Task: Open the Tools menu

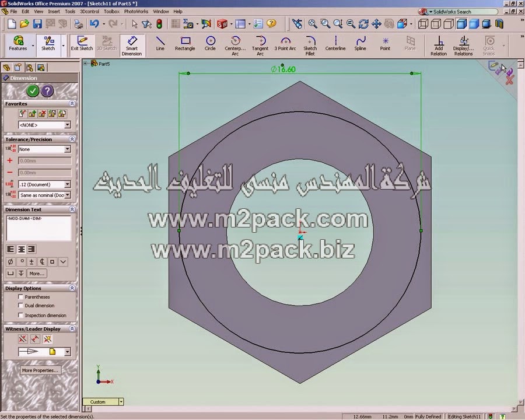Action: point(70,12)
